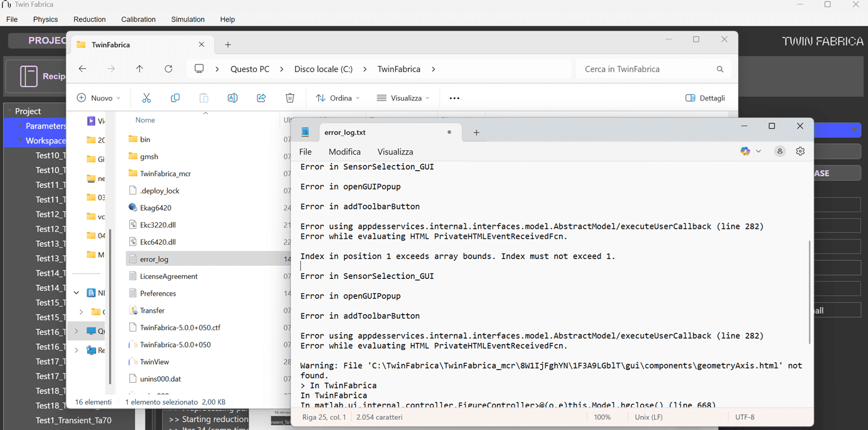
Task: Click the Copilot icon in Notepad
Action: [x=745, y=151]
